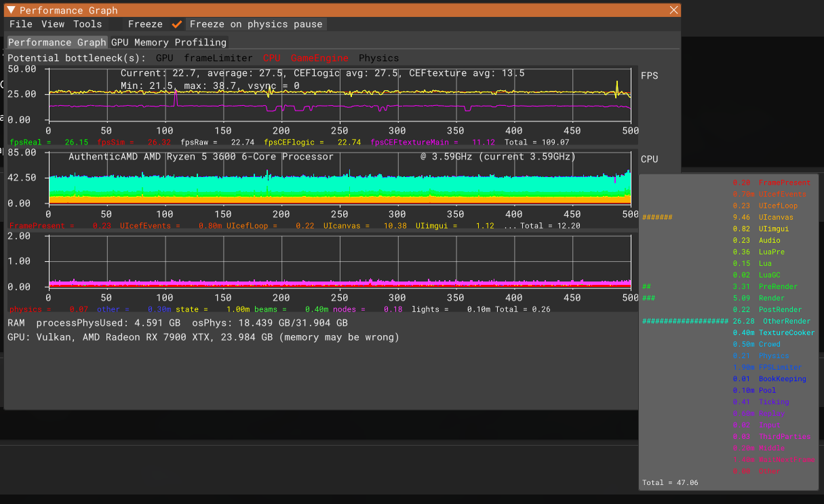Close the Performance Graph window
This screenshot has height=504, width=824.
click(x=673, y=10)
